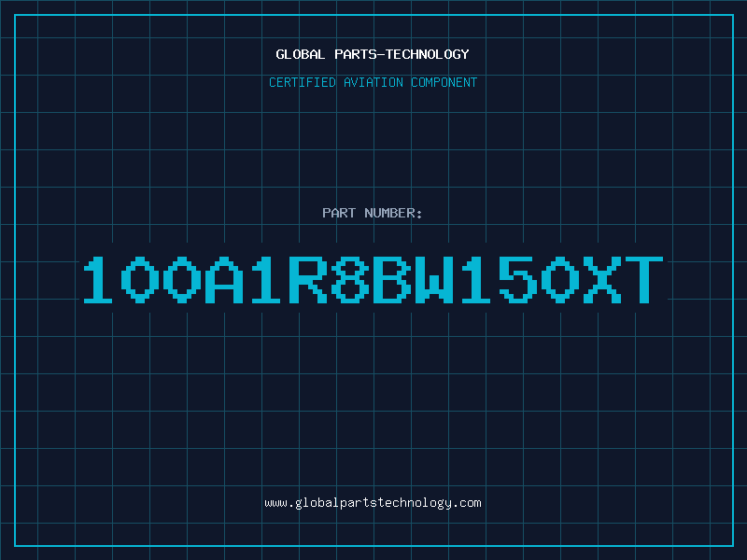This screenshot has height=560, width=747.
Task: Click the PART label text
Action: (339, 213)
